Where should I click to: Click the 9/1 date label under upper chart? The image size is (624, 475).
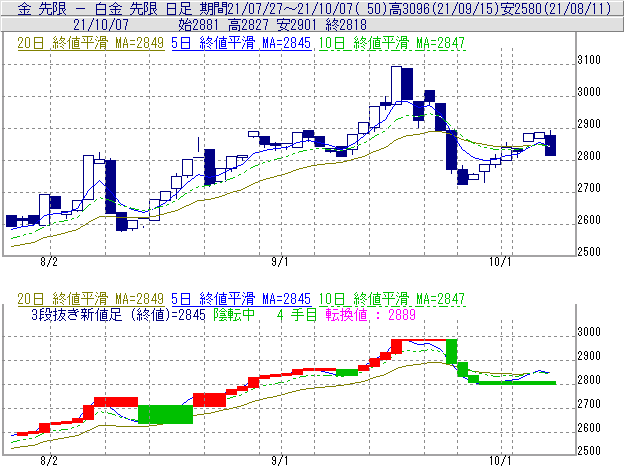coord(280,262)
